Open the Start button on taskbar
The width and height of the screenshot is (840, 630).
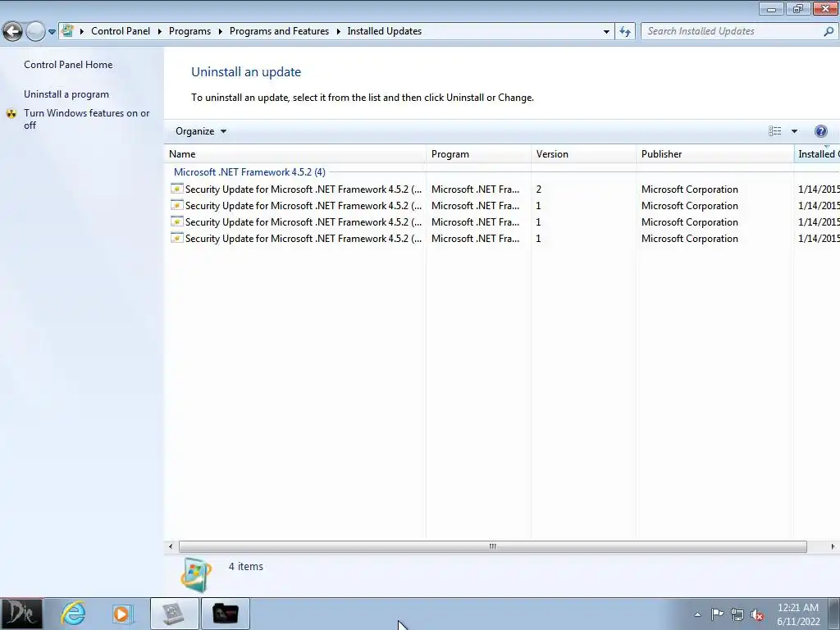click(x=21, y=614)
